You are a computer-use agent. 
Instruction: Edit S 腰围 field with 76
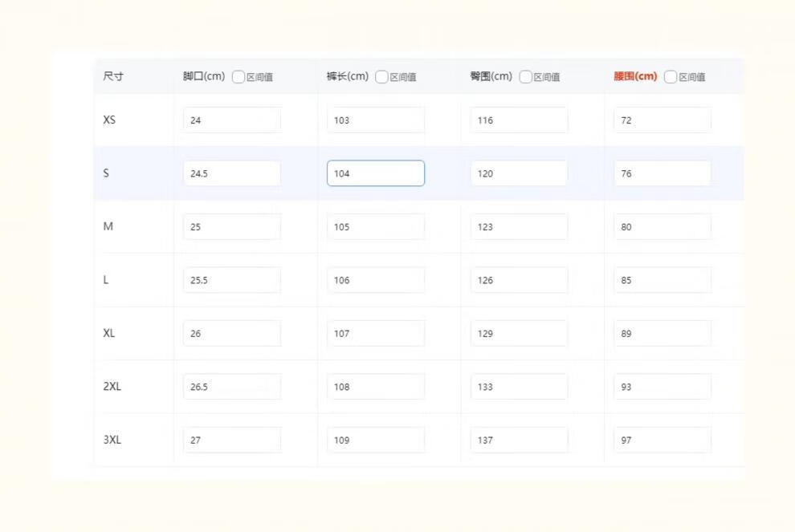tap(662, 173)
